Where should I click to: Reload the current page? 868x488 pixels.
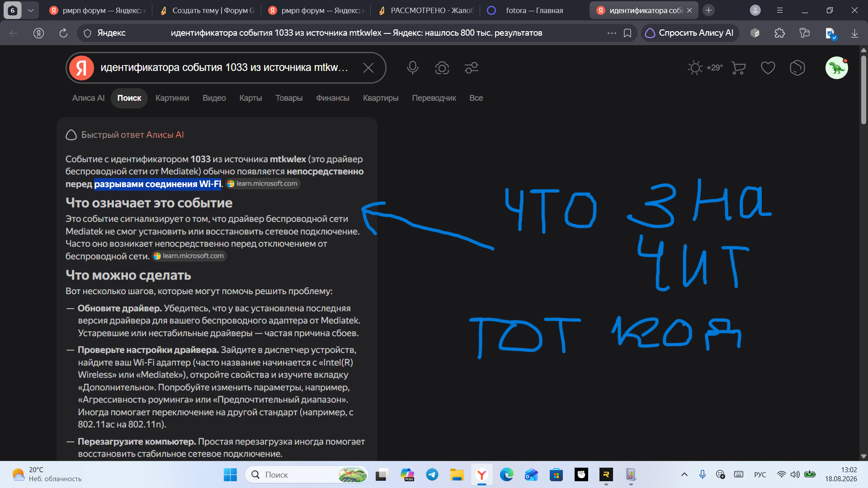point(63,33)
